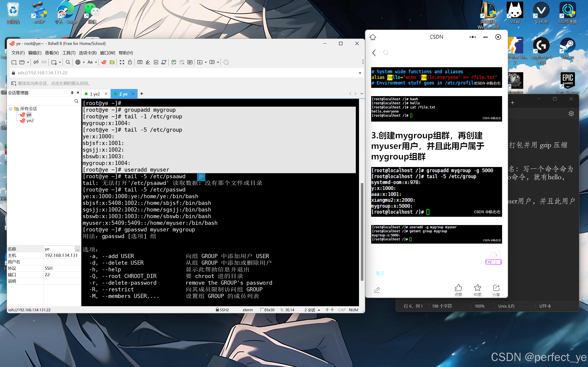Toggle fullscreen mode icon in toolbar
The height and width of the screenshot is (367, 588).
(122, 62)
